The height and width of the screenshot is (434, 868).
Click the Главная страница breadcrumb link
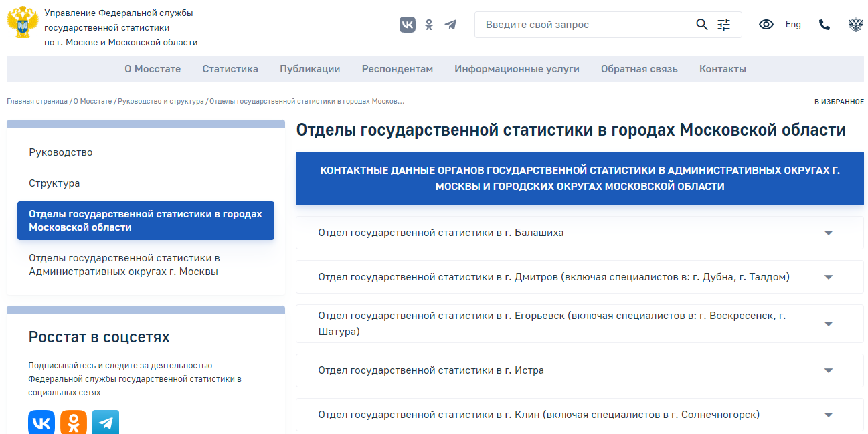[x=37, y=102]
